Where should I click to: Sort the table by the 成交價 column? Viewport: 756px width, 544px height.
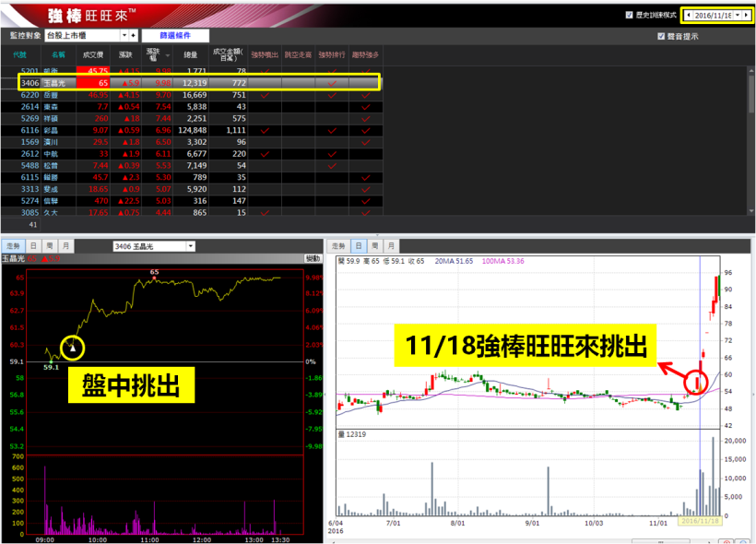coord(93,55)
